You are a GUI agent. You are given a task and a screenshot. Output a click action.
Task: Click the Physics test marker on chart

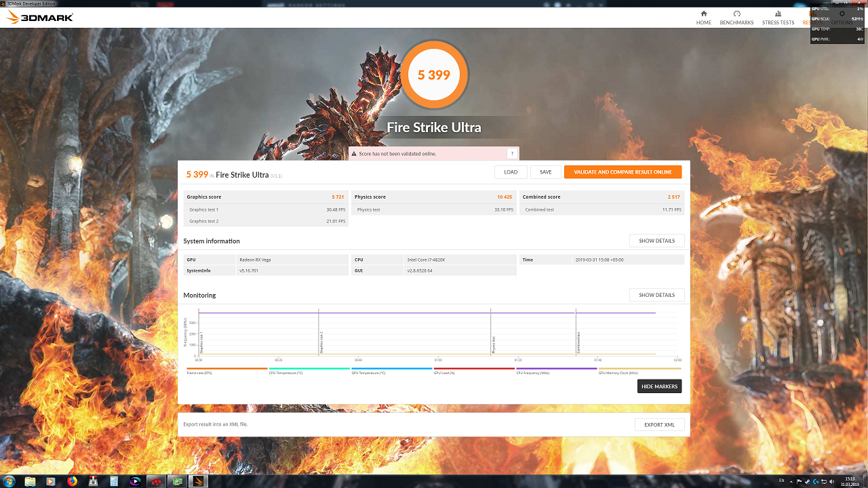(493, 344)
